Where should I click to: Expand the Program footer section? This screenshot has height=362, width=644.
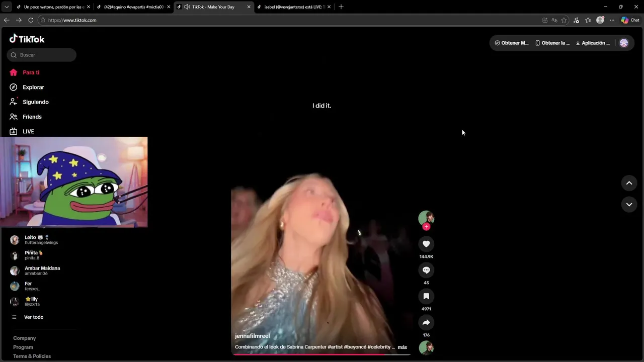tap(23, 347)
